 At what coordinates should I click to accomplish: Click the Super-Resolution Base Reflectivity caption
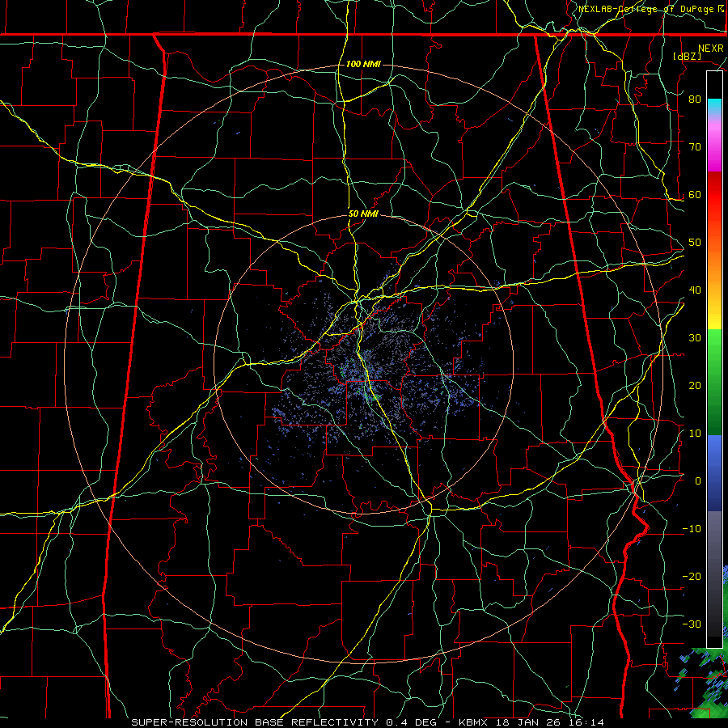pyautogui.click(x=368, y=722)
